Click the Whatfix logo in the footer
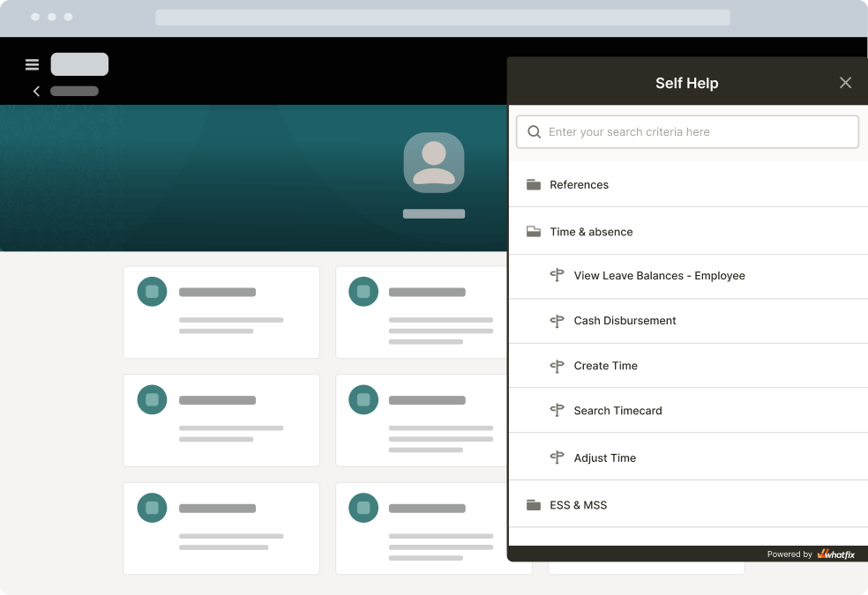Image resolution: width=868 pixels, height=595 pixels. click(836, 554)
